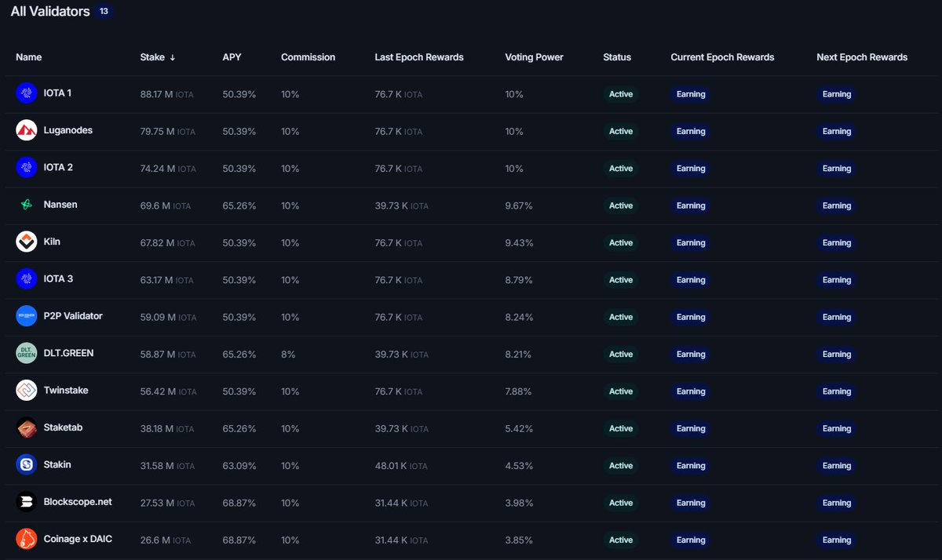Select Stakin 63.09% APY value

[x=239, y=466]
